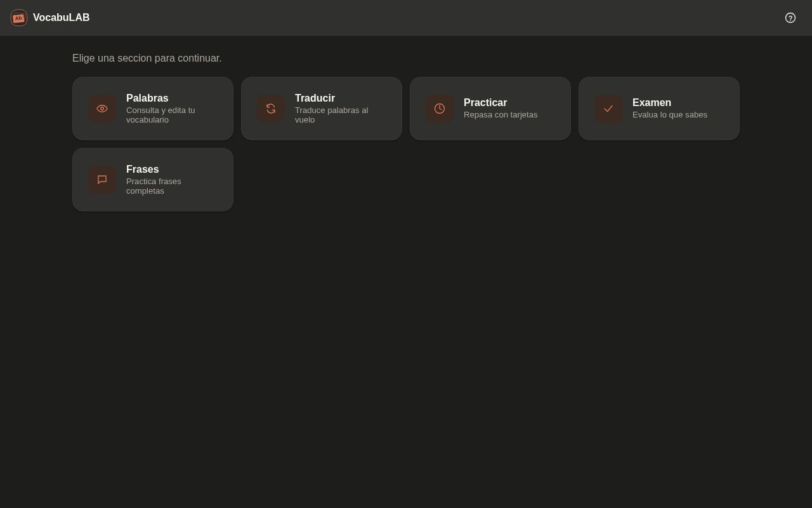
Task: Click the checkmark icon on Examen card
Action: (608, 109)
